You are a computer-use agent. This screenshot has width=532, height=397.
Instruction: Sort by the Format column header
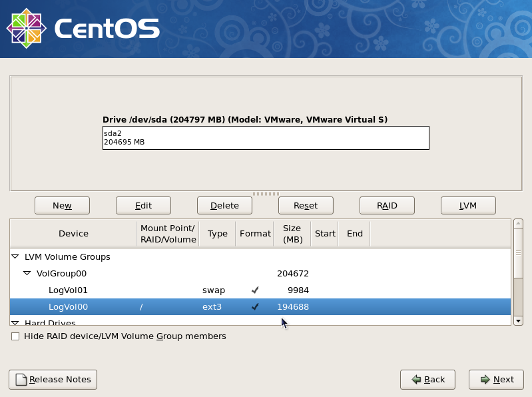point(255,234)
